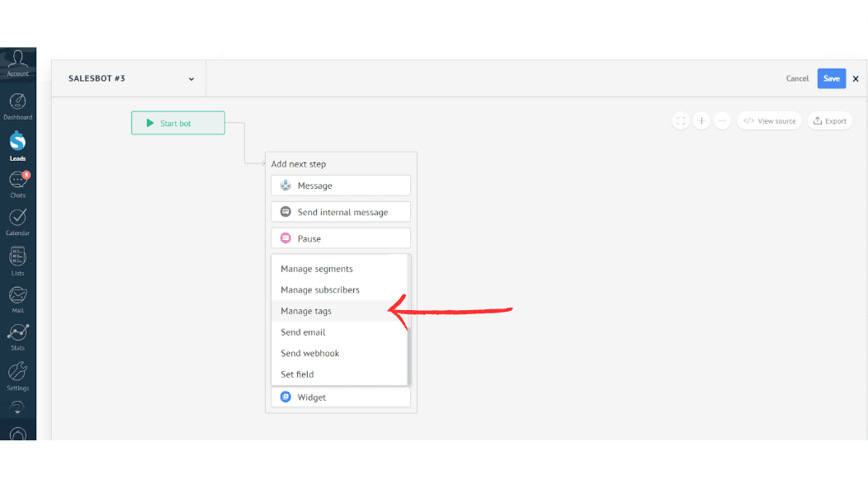Image resolution: width=868 pixels, height=489 pixels.
Task: Select Send email option
Action: point(339,331)
